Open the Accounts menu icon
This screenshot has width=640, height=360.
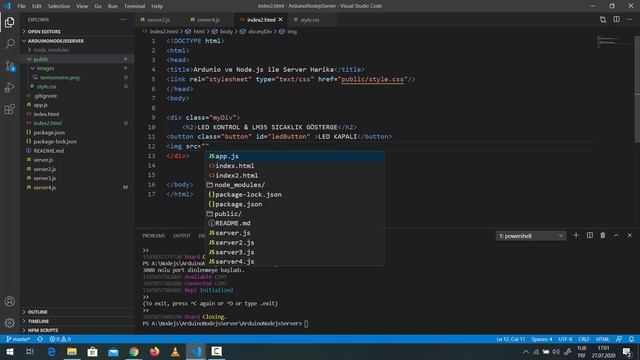(x=9, y=301)
